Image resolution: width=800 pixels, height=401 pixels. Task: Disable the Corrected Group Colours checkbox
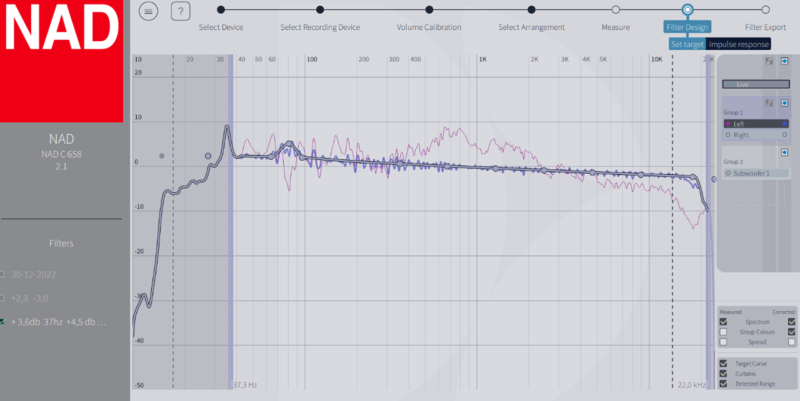pos(791,332)
